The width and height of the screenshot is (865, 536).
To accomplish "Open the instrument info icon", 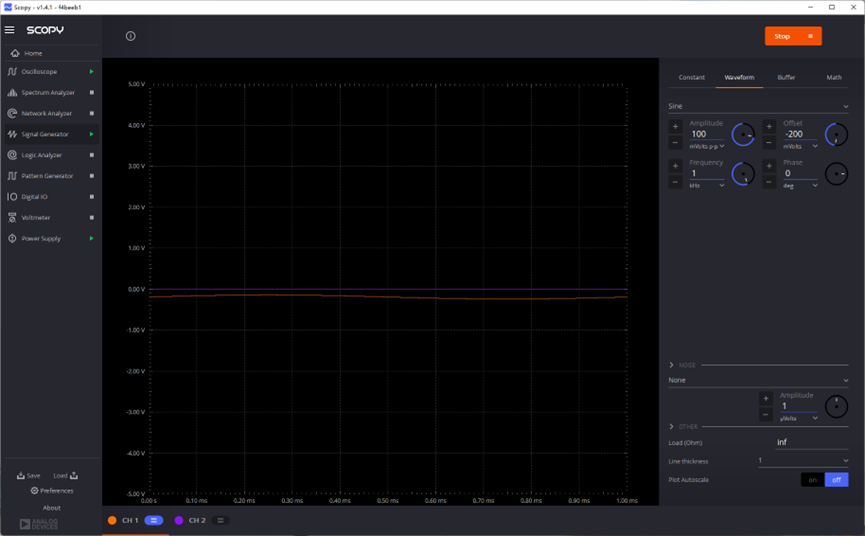I will (x=131, y=36).
